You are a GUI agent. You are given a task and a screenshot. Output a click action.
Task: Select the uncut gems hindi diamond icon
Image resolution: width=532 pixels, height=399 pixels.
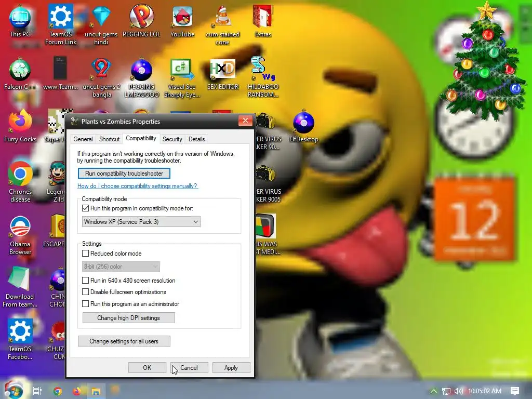point(101,24)
